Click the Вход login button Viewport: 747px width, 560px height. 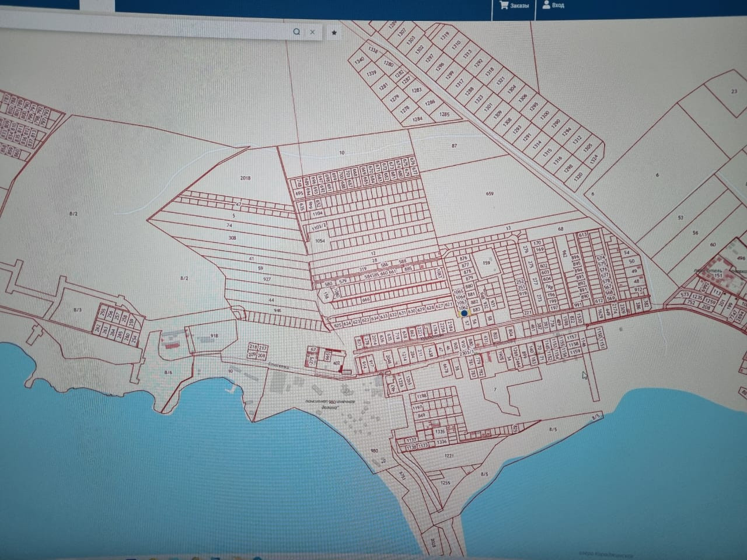click(553, 5)
